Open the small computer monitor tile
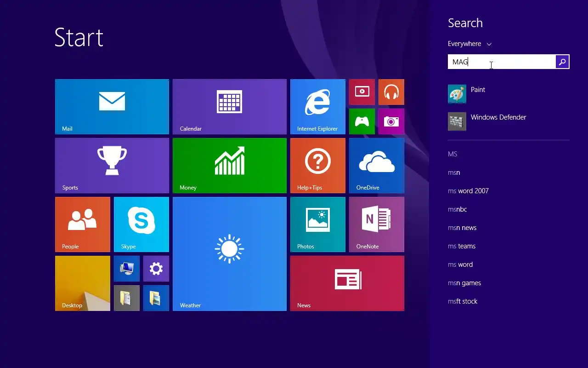 coord(127,269)
